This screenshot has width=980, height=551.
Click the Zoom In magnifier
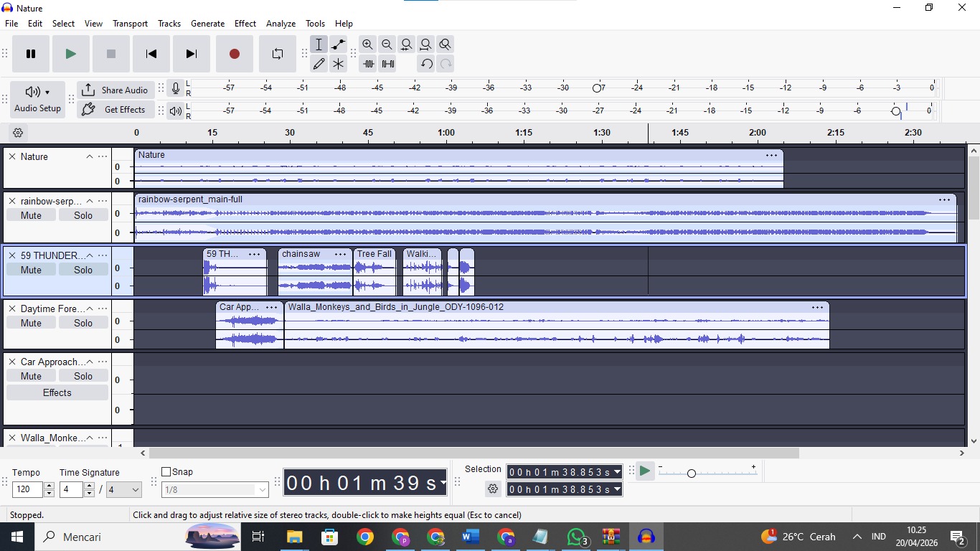367,44
